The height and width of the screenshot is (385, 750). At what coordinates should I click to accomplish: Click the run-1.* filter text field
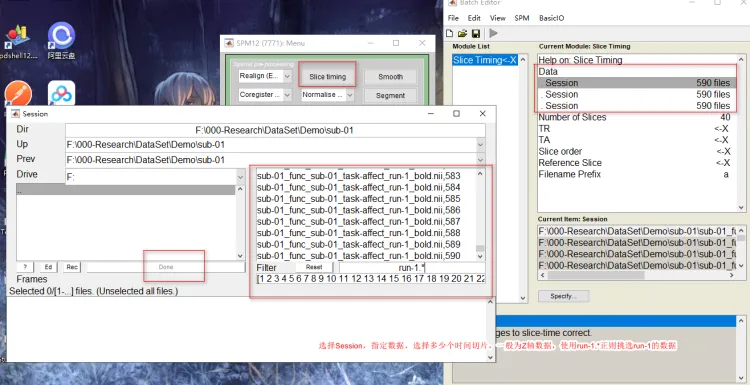412,268
